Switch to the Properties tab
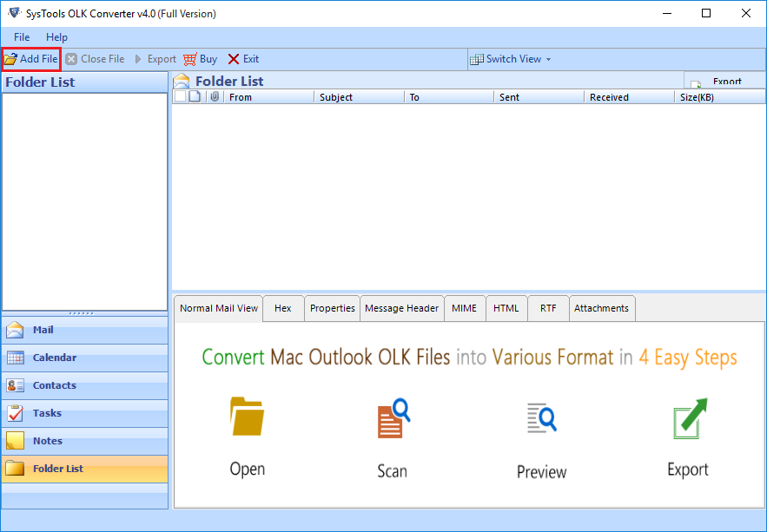This screenshot has width=767, height=532. click(332, 308)
